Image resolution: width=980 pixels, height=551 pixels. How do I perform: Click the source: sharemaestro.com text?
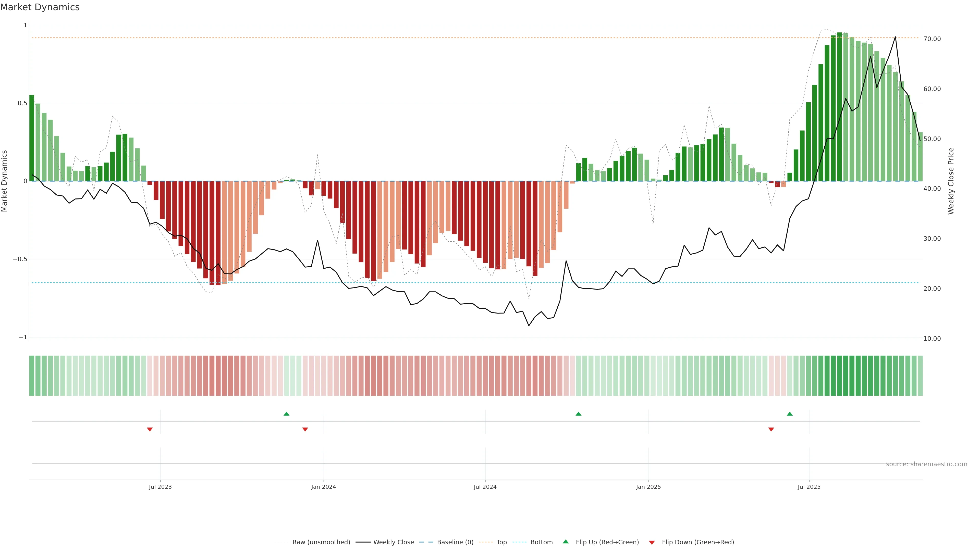coord(926,464)
